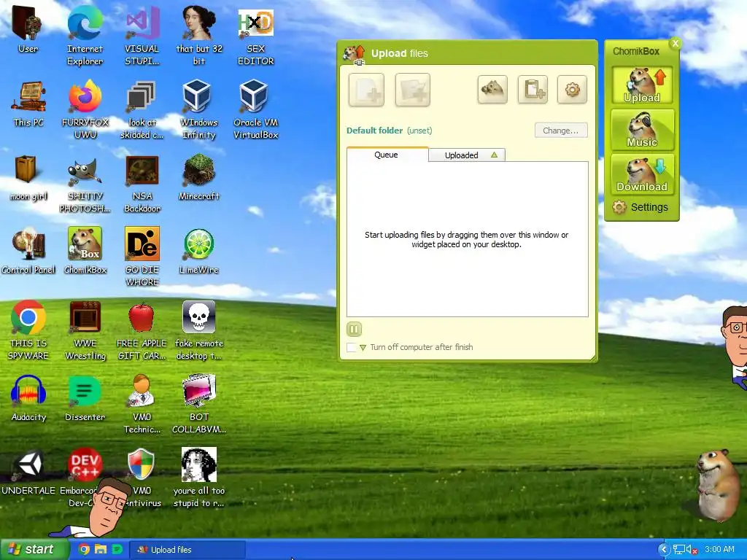
Task: Select the This PC desktop icon
Action: coord(28,104)
